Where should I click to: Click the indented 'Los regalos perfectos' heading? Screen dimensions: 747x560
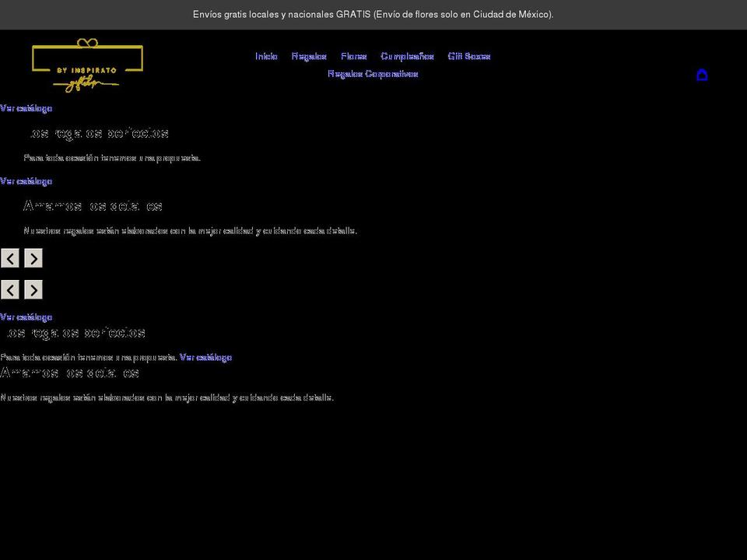pos(96,133)
